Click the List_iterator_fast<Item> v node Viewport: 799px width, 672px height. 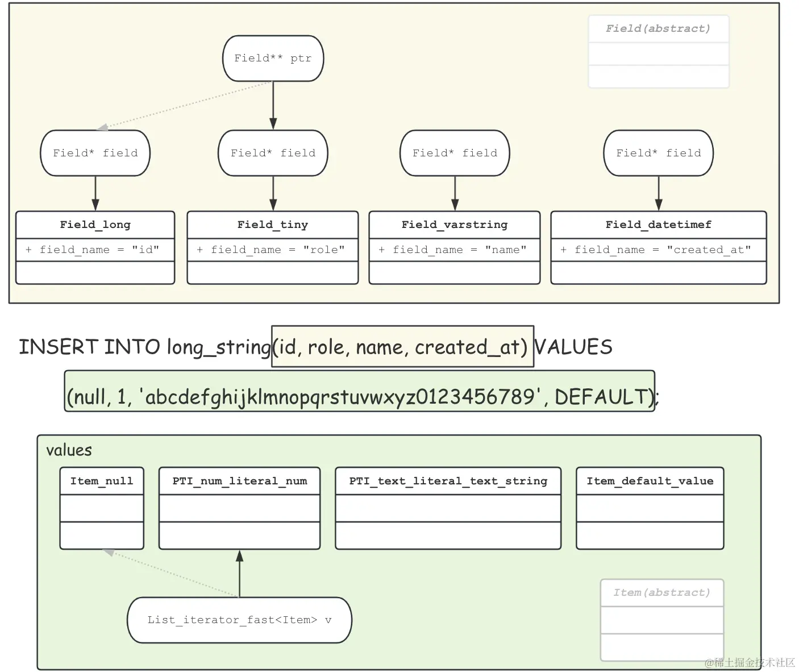pos(239,620)
